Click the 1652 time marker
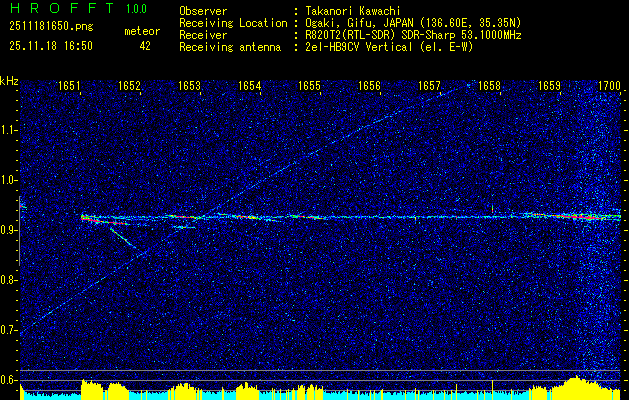Screen dimensions: 629x400 coord(130,85)
